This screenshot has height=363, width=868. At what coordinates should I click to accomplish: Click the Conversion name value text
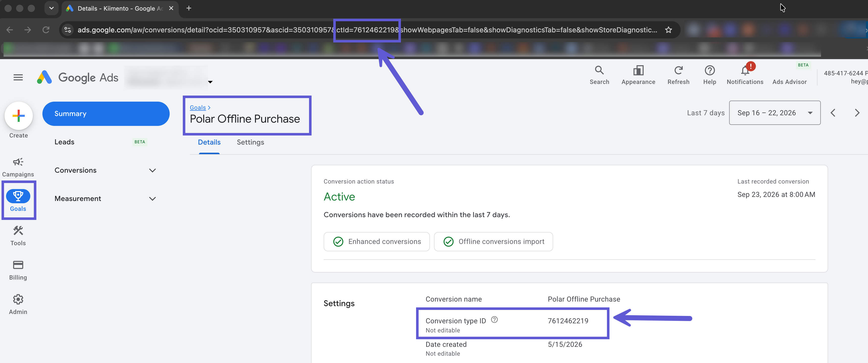click(x=584, y=299)
